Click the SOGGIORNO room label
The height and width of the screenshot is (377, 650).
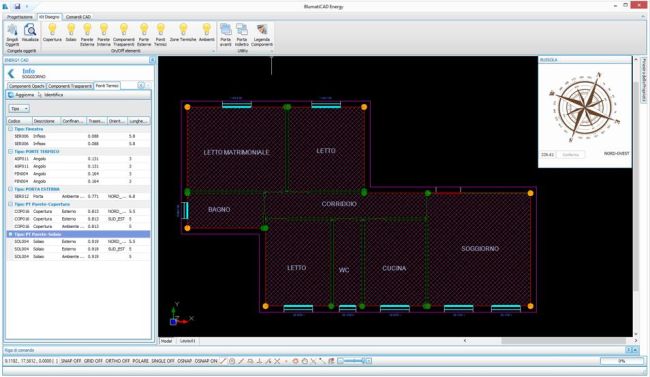tap(480, 248)
